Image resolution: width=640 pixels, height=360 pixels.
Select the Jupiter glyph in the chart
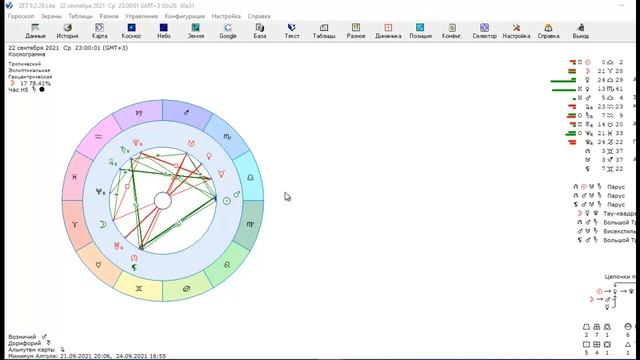pos(113,162)
